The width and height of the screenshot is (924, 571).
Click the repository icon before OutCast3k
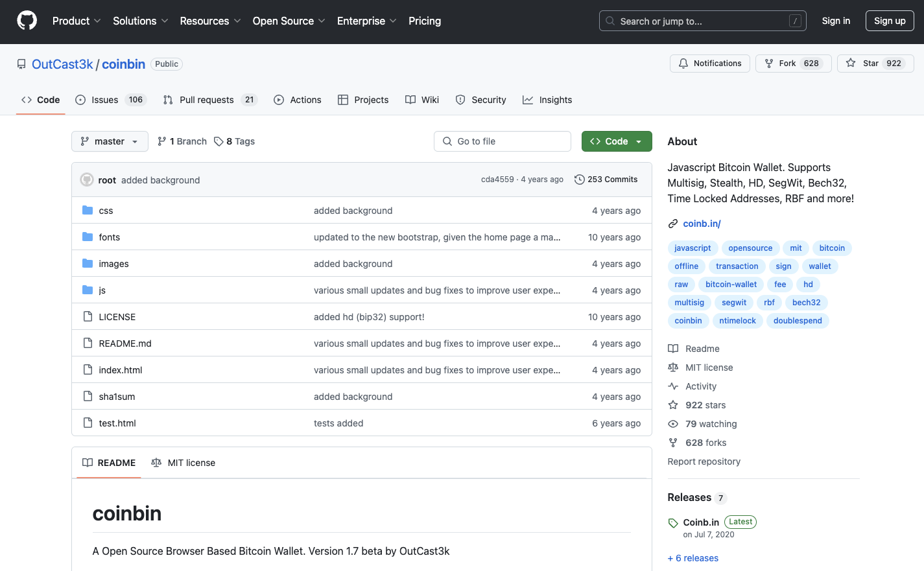(21, 64)
